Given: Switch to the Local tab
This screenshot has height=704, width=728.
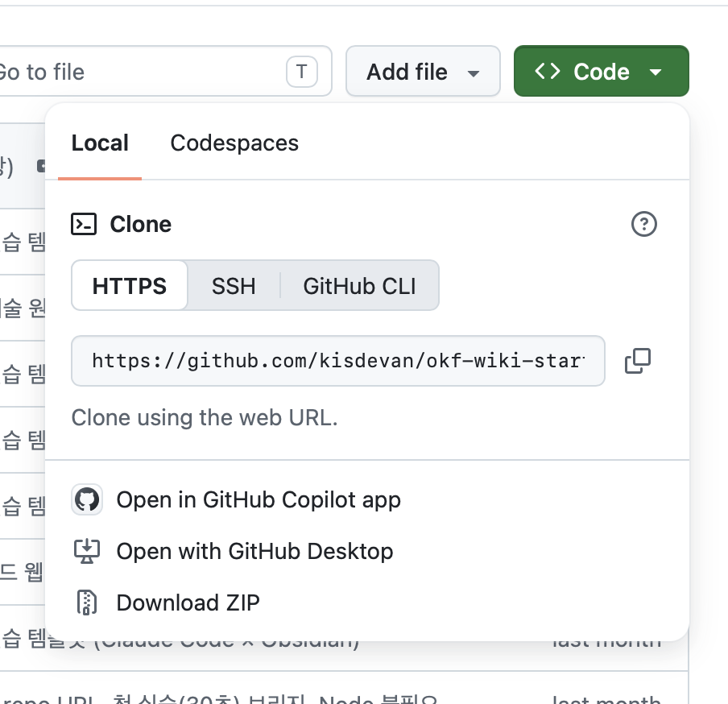Looking at the screenshot, I should point(100,143).
